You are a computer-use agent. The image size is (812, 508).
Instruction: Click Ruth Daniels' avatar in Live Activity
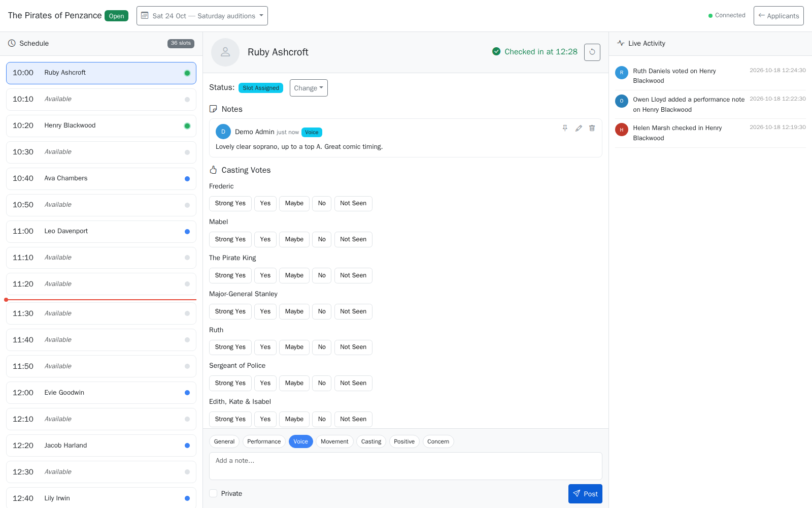click(x=622, y=73)
